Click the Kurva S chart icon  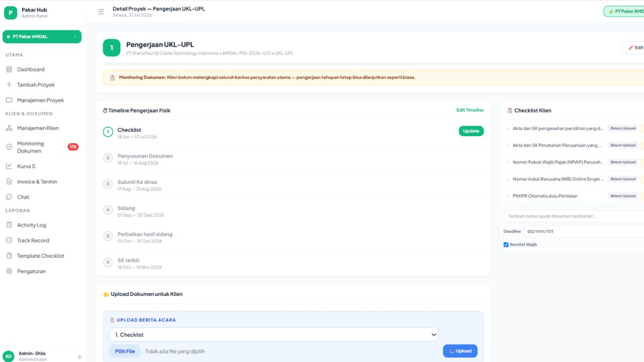point(9,166)
